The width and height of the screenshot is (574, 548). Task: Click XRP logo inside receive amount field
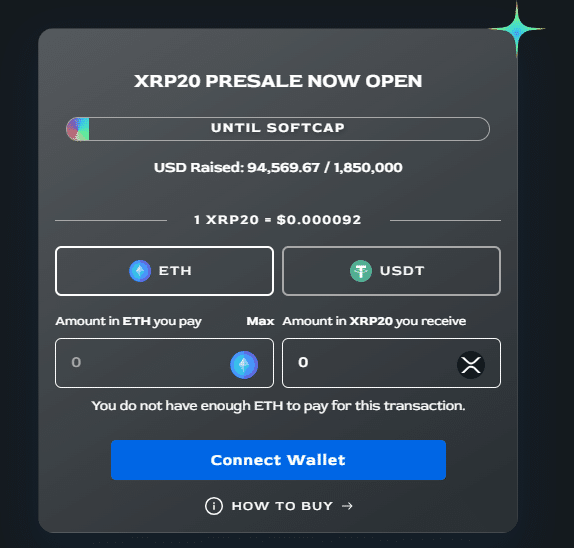(x=471, y=365)
